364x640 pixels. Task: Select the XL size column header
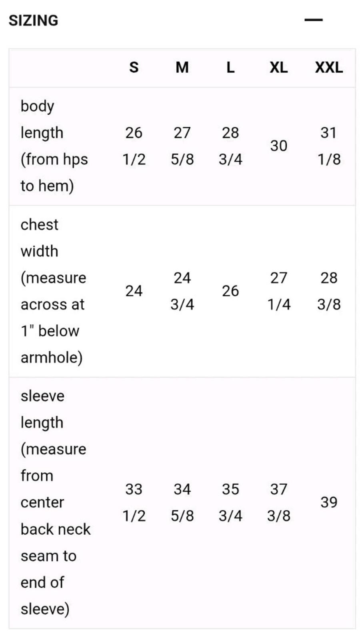click(279, 68)
